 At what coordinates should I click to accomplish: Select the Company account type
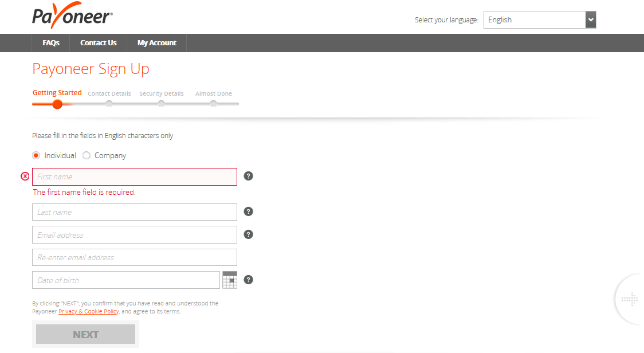pyautogui.click(x=87, y=155)
